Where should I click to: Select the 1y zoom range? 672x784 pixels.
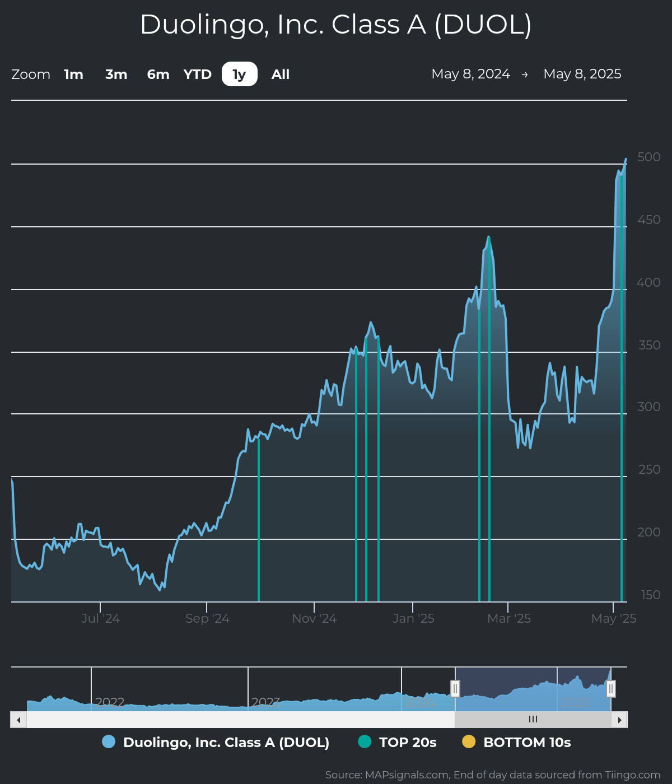240,74
